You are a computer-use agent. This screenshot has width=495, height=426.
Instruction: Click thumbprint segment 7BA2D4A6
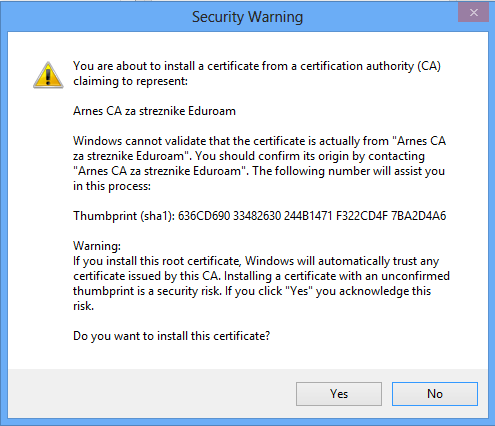coord(418,216)
